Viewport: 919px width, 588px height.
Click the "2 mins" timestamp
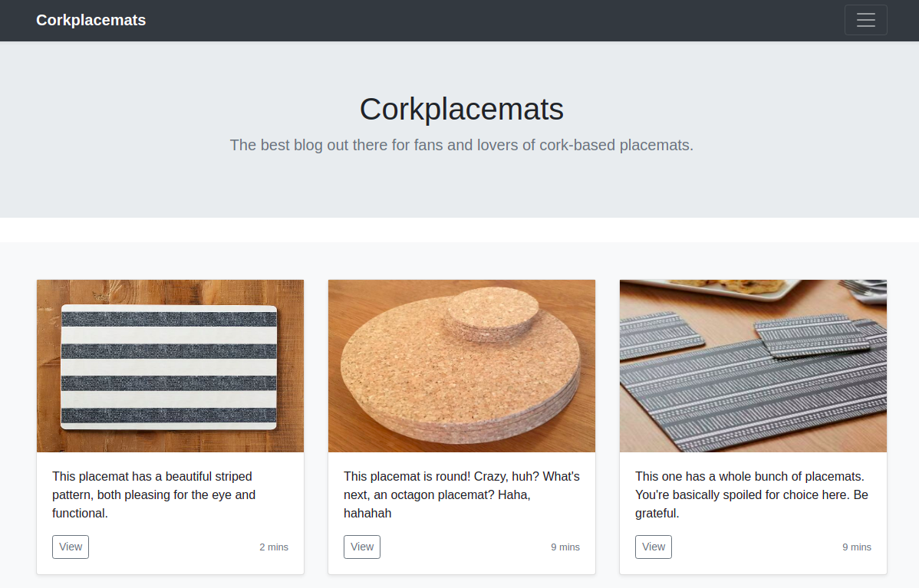pos(274,547)
